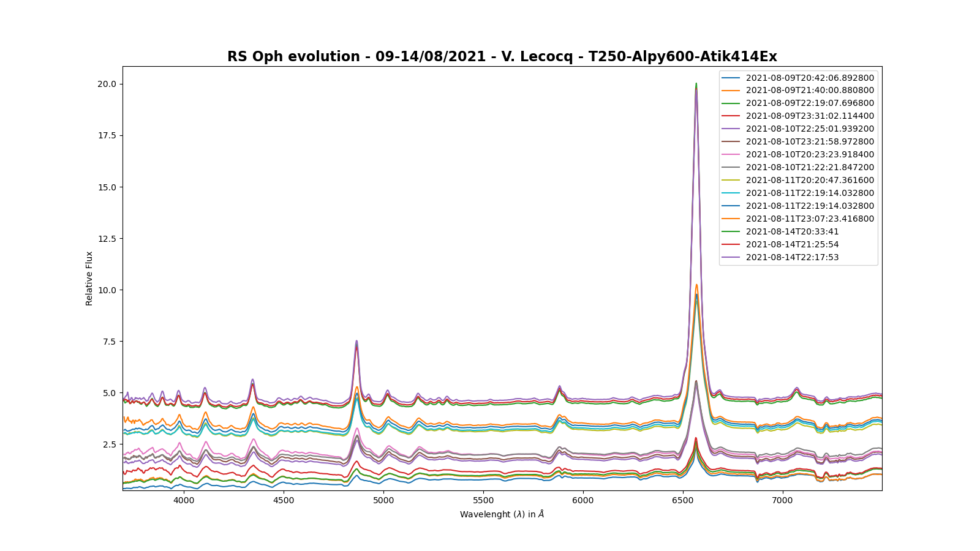This screenshot has width=980, height=551.
Task: Click the 5500 x-axis tick label
Action: [x=483, y=501]
